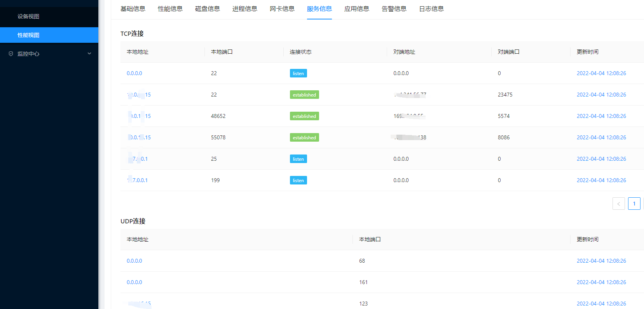
Task: Click remote port value 8086
Action: pyautogui.click(x=504, y=137)
